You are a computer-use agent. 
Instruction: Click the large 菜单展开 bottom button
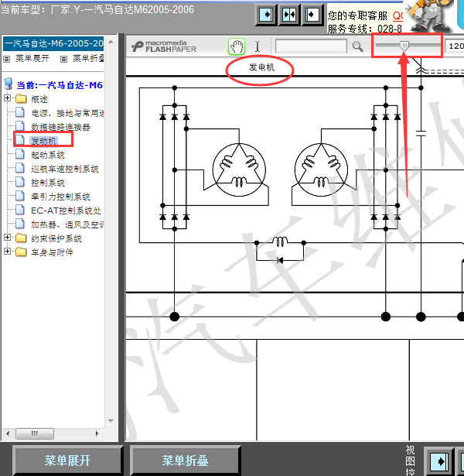(x=67, y=461)
